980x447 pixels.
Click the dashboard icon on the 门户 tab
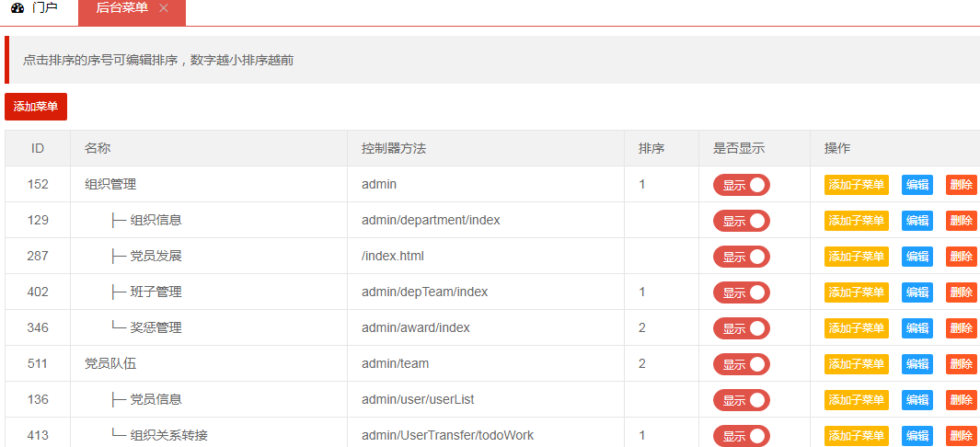coord(17,8)
